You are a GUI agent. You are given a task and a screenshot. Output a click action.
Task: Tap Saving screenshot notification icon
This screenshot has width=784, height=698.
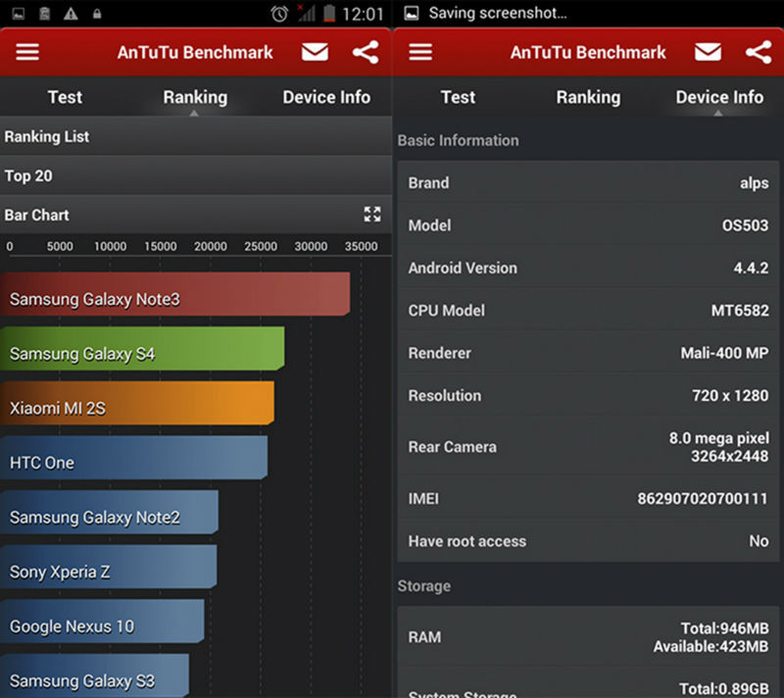point(411,13)
